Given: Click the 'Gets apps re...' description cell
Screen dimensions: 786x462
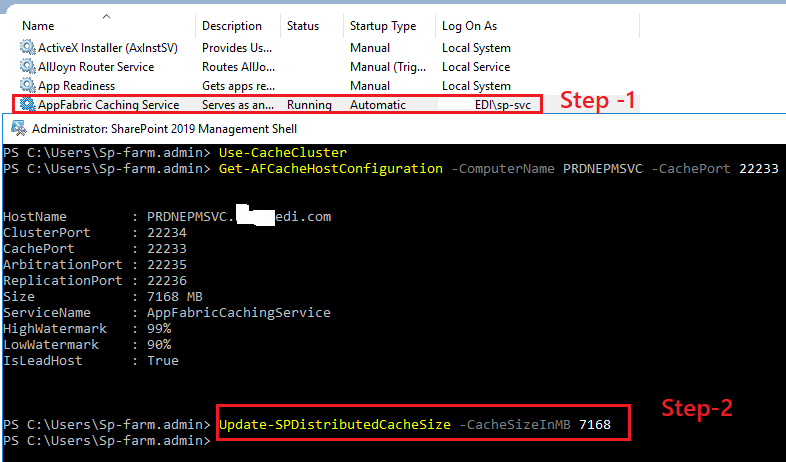Looking at the screenshot, I should pos(238,86).
